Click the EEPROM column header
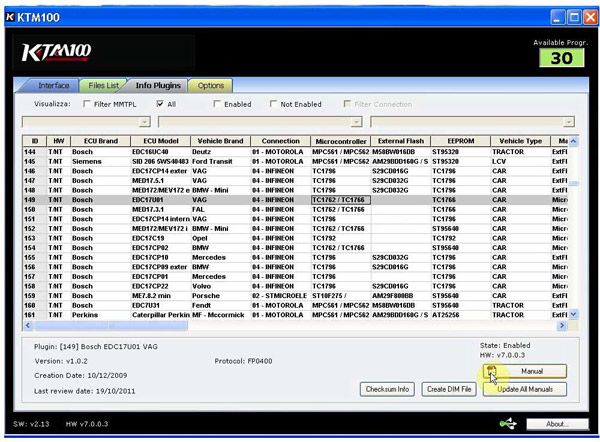 point(461,141)
